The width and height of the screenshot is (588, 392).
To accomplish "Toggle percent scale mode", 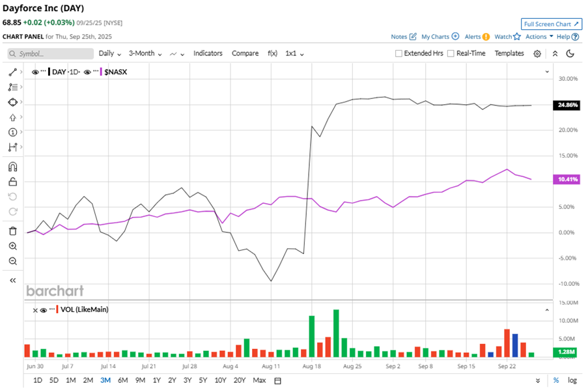I will [555, 380].
